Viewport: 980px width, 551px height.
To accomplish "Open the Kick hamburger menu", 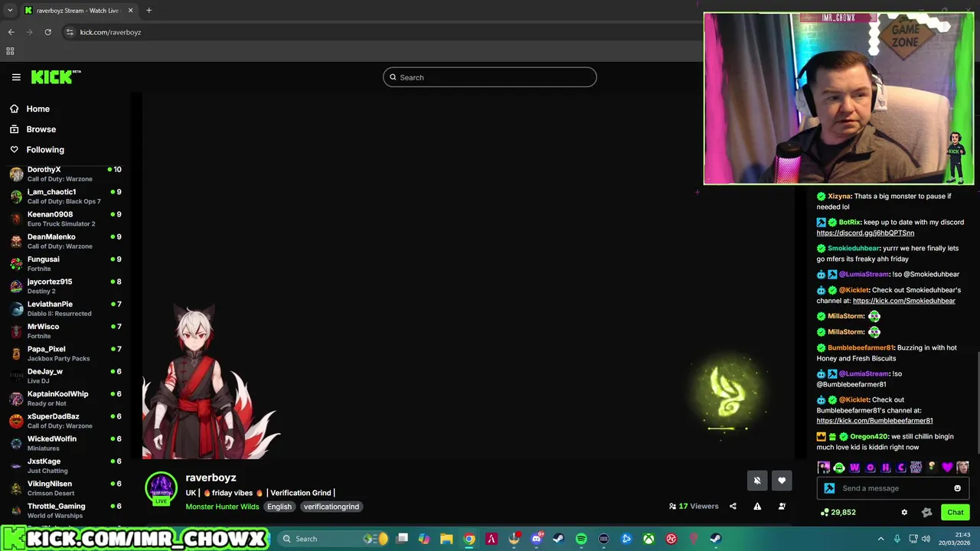I will coord(16,77).
